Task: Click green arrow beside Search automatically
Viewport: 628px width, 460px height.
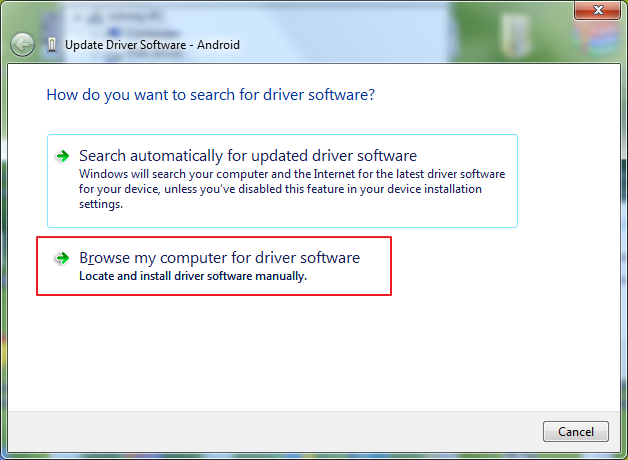Action: 63,156
